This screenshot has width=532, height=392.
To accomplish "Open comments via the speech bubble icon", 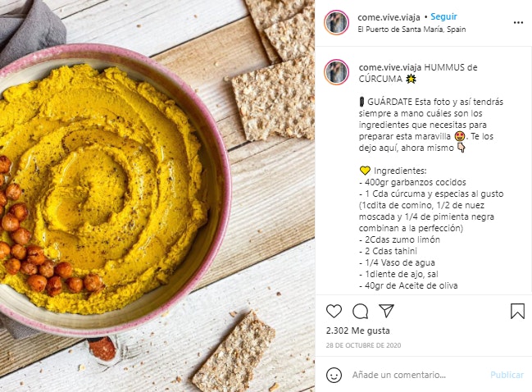I will pyautogui.click(x=361, y=312).
